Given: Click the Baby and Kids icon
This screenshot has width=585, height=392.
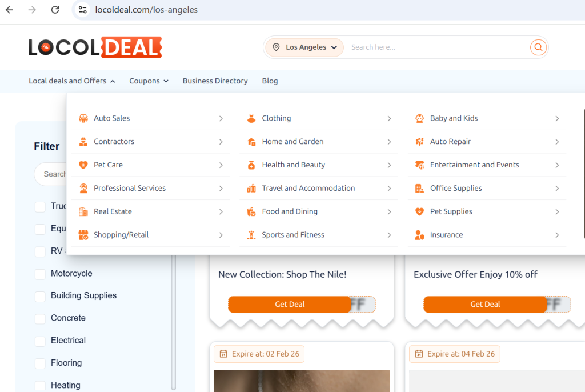Looking at the screenshot, I should click(419, 118).
